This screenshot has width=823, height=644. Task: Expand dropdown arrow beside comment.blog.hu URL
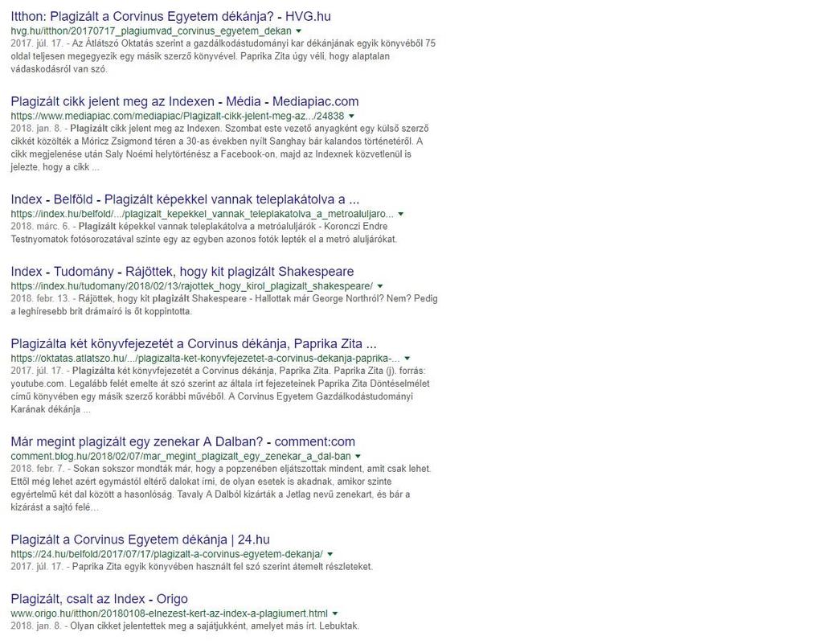point(358,457)
